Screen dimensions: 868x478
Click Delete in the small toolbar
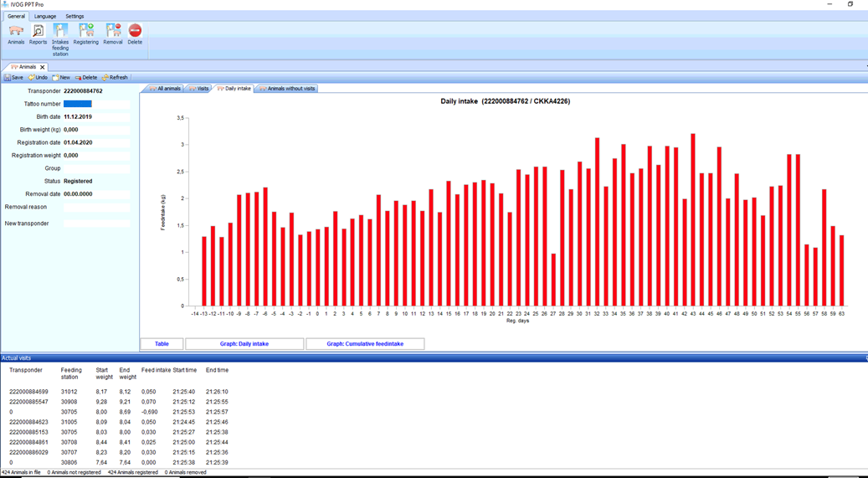86,78
